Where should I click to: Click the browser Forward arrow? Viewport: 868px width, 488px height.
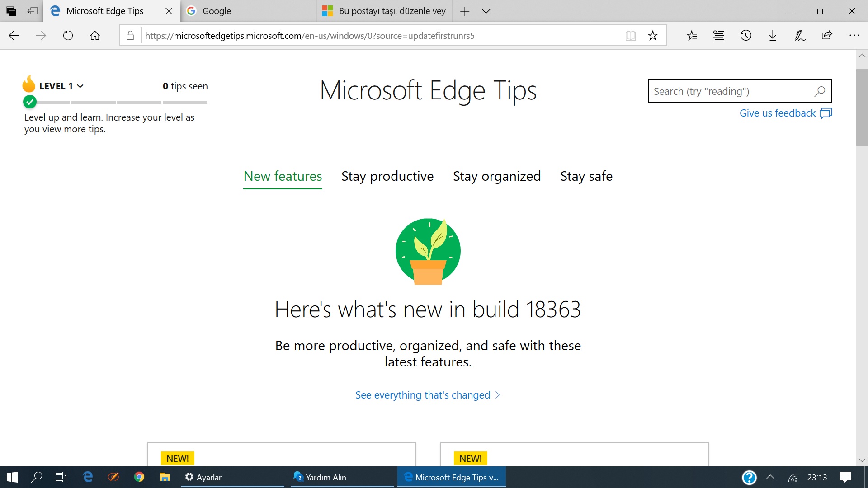tap(41, 36)
